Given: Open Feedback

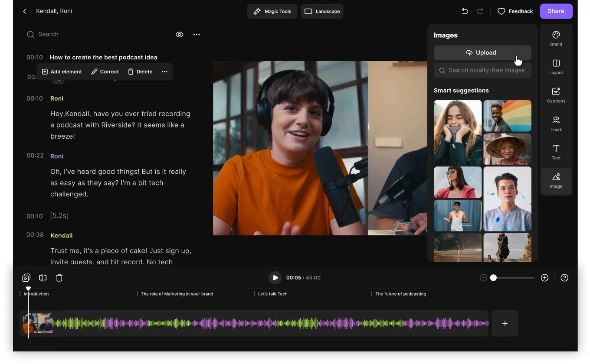Looking at the screenshot, I should [x=515, y=11].
